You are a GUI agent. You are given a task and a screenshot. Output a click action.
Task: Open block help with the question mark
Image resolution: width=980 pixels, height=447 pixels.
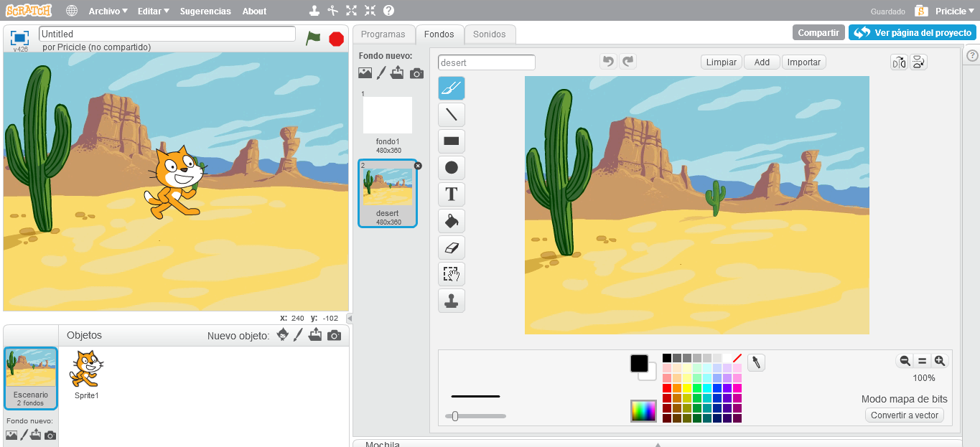pos(388,11)
